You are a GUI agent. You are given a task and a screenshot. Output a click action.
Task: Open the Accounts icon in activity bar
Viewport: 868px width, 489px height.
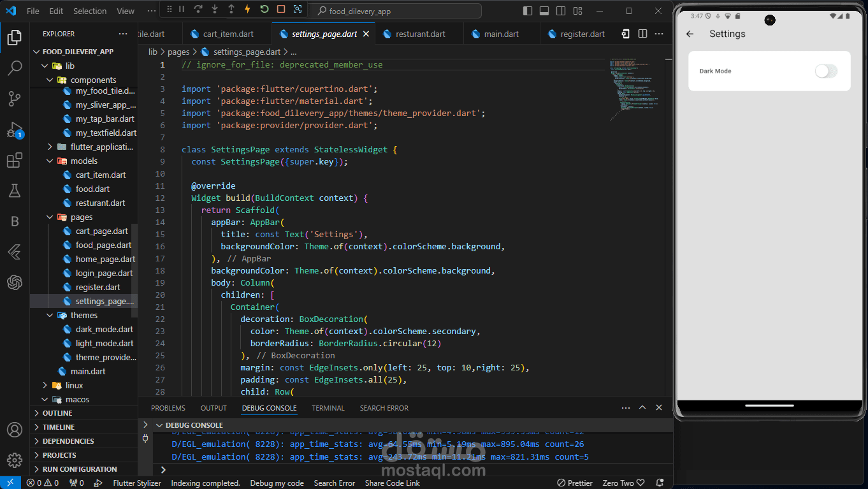click(14, 430)
